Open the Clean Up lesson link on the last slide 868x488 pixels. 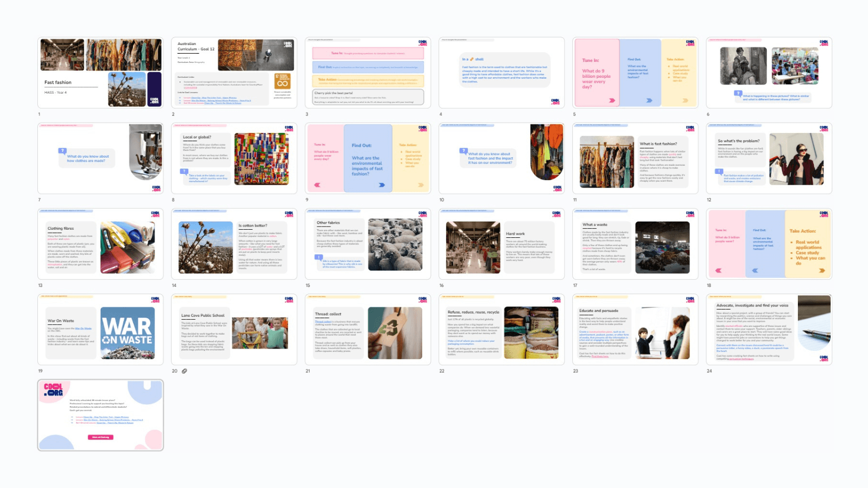(x=106, y=417)
